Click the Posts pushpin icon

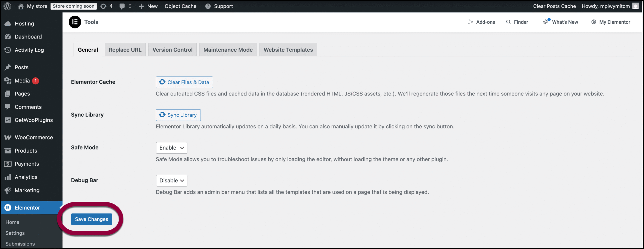coord(8,67)
